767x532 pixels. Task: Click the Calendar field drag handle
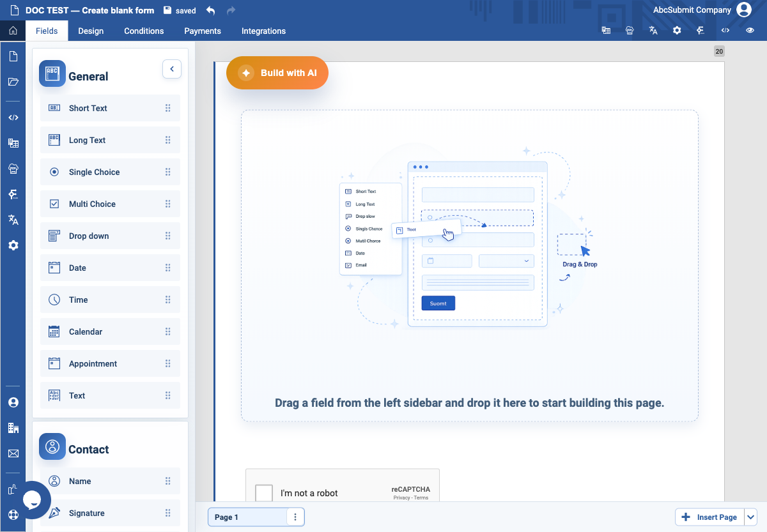(167, 331)
